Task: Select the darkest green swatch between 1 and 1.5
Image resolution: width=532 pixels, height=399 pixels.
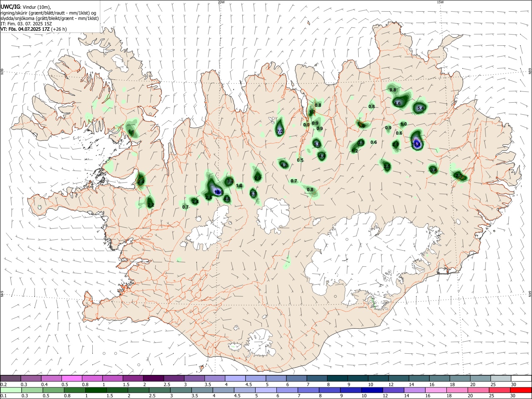Action: [x=95, y=390]
